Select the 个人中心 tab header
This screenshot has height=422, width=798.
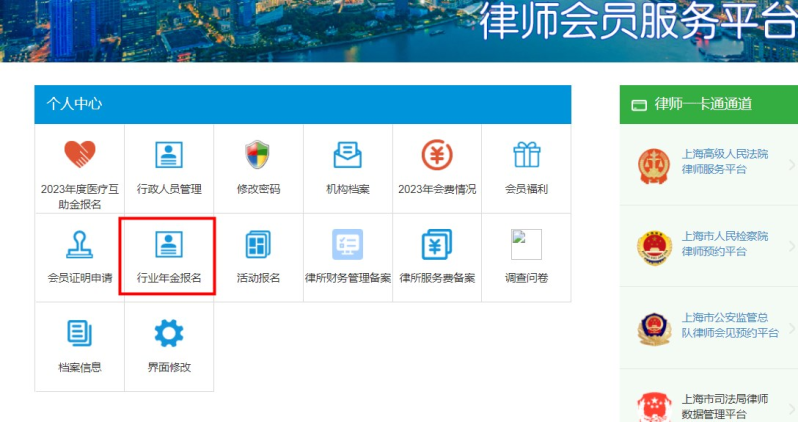tap(74, 104)
